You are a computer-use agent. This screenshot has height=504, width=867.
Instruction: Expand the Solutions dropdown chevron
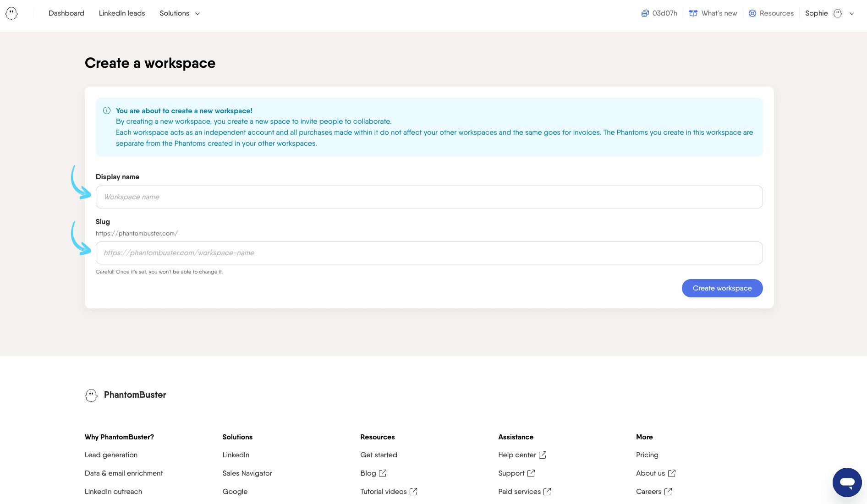pyautogui.click(x=198, y=14)
